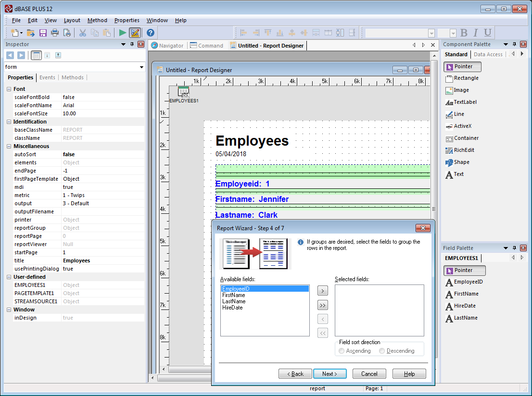Click the EMPLOYEES1 SQL query object

tap(184, 94)
